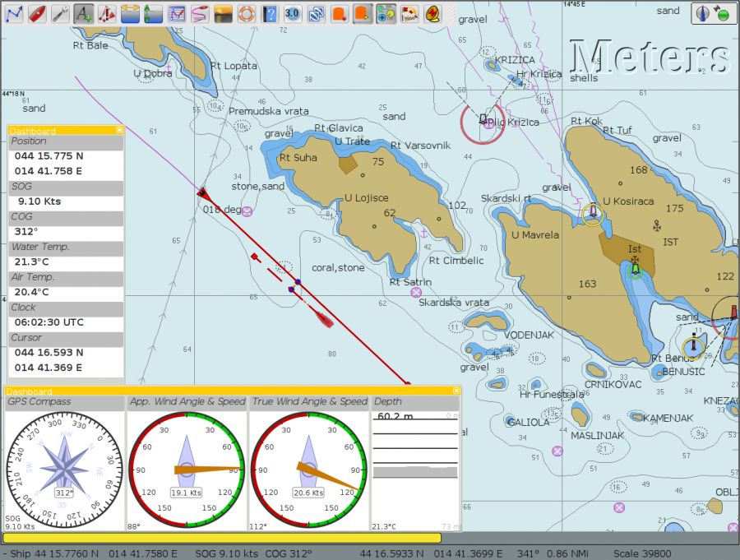Close the upper Dashboard position panel
The height and width of the screenshot is (560, 740).
pyautogui.click(x=119, y=130)
